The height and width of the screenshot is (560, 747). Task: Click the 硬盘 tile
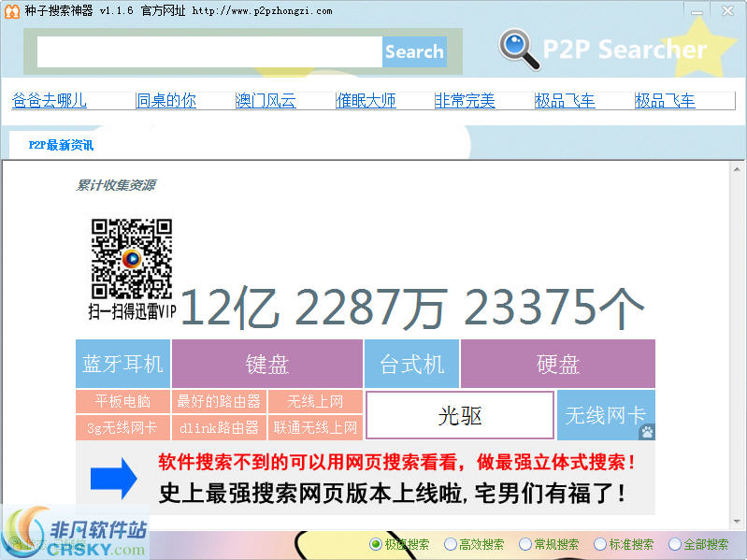(558, 364)
